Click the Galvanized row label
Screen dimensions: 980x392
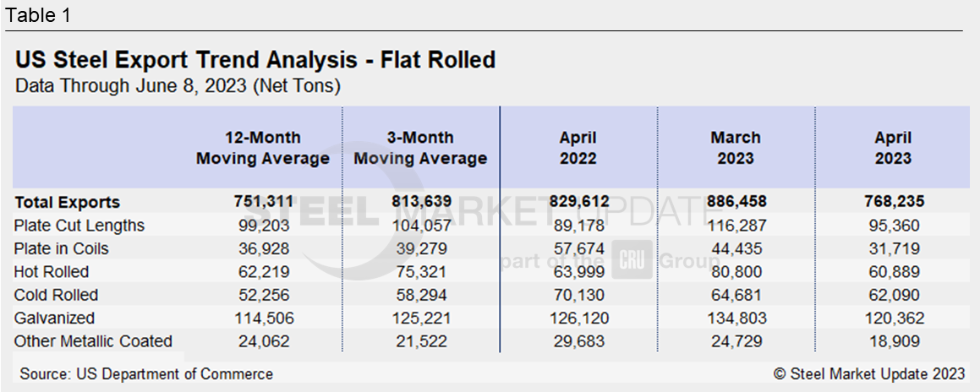click(55, 318)
